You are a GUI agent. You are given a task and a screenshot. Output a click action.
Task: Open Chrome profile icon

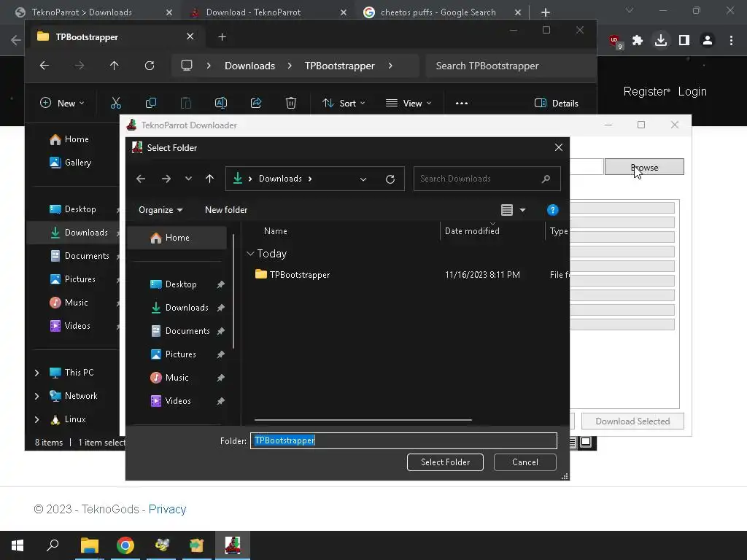click(708, 41)
